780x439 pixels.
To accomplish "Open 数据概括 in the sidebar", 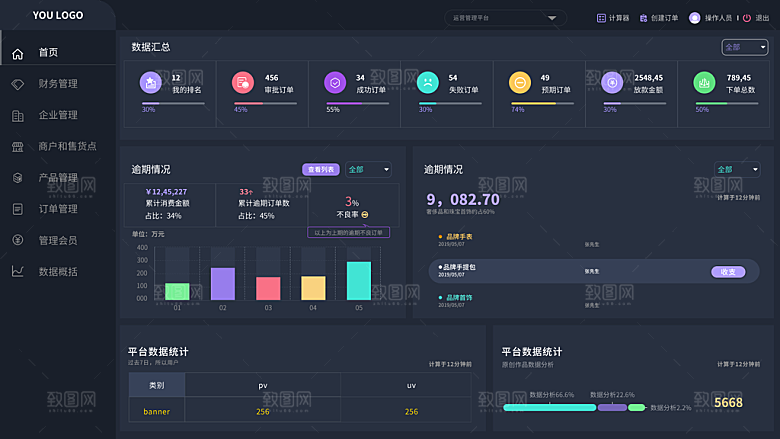I will pos(58,271).
